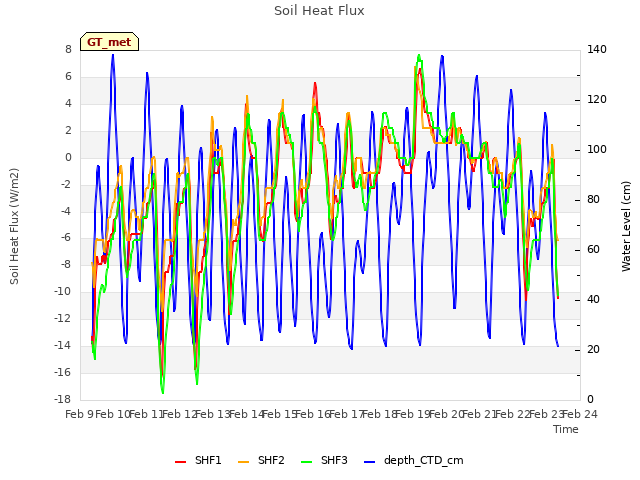Click the Feb 21 x-axis tick label
This screenshot has width=640, height=480.
(x=480, y=414)
